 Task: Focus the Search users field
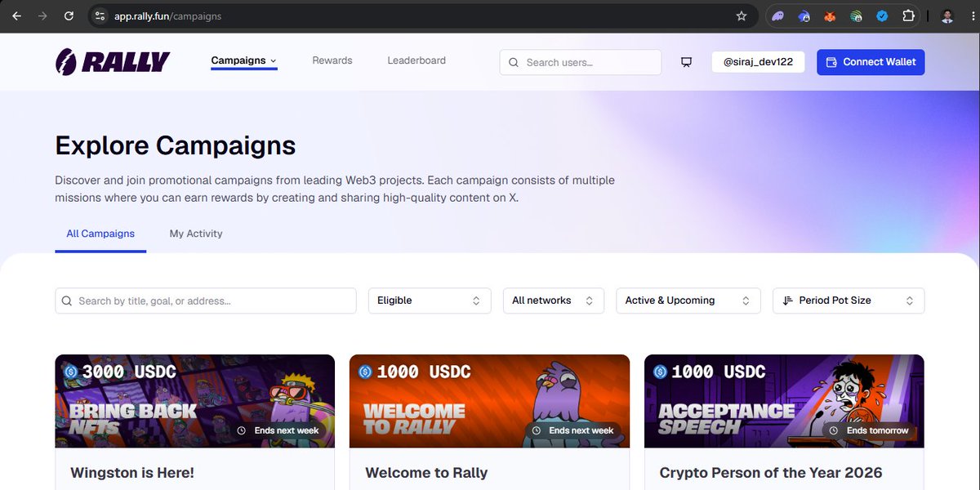pyautogui.click(x=581, y=62)
